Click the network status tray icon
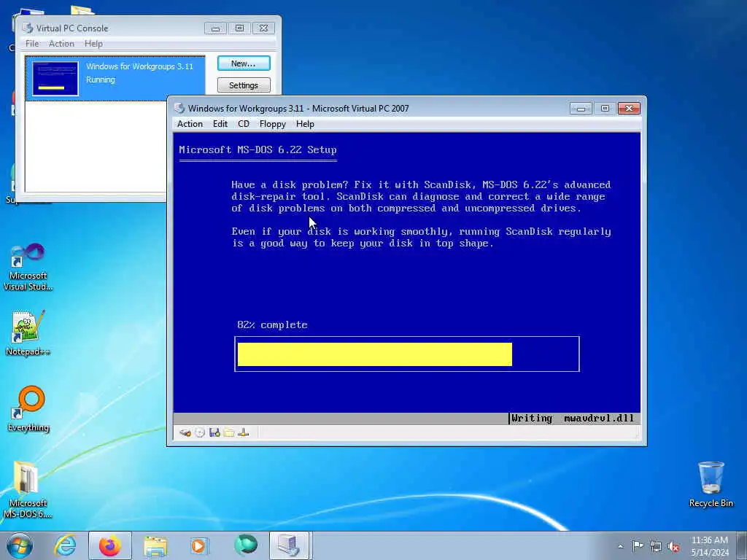The height and width of the screenshot is (560, 747). (x=656, y=546)
